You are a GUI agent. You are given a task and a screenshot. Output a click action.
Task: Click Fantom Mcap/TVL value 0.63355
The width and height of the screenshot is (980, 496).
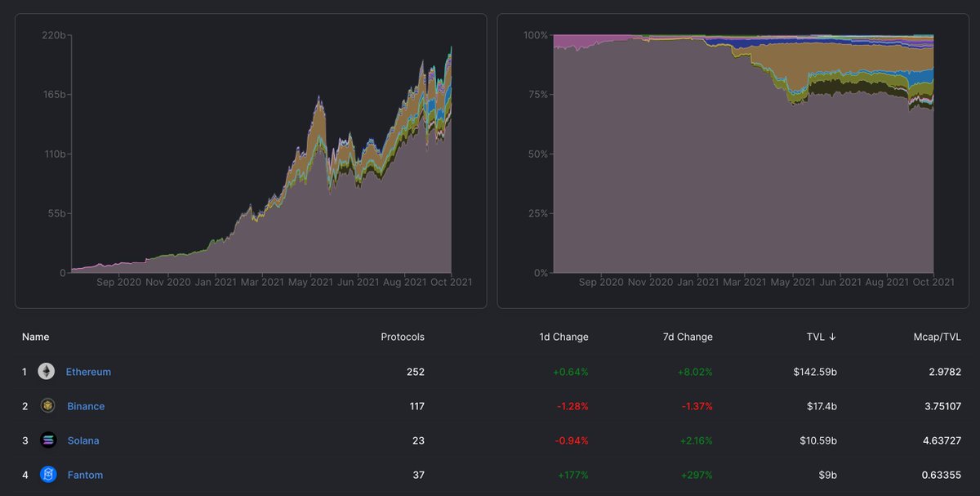tap(942, 475)
